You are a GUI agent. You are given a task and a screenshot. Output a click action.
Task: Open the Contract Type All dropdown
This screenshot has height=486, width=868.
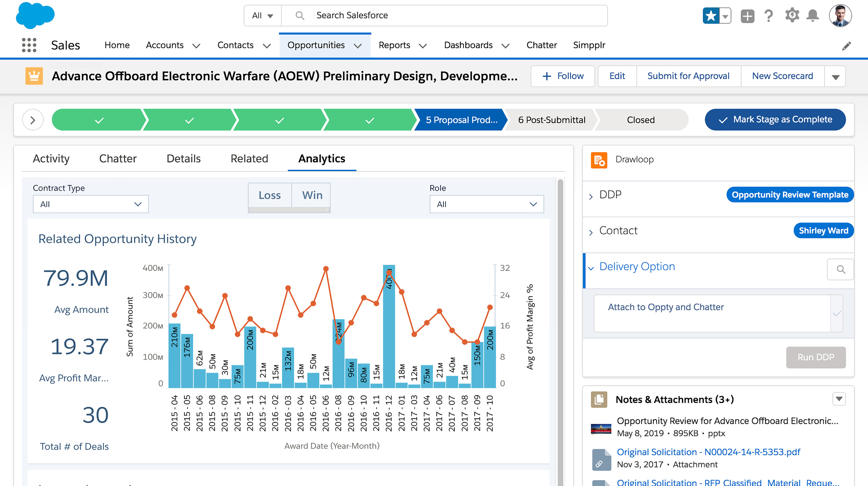coord(91,204)
